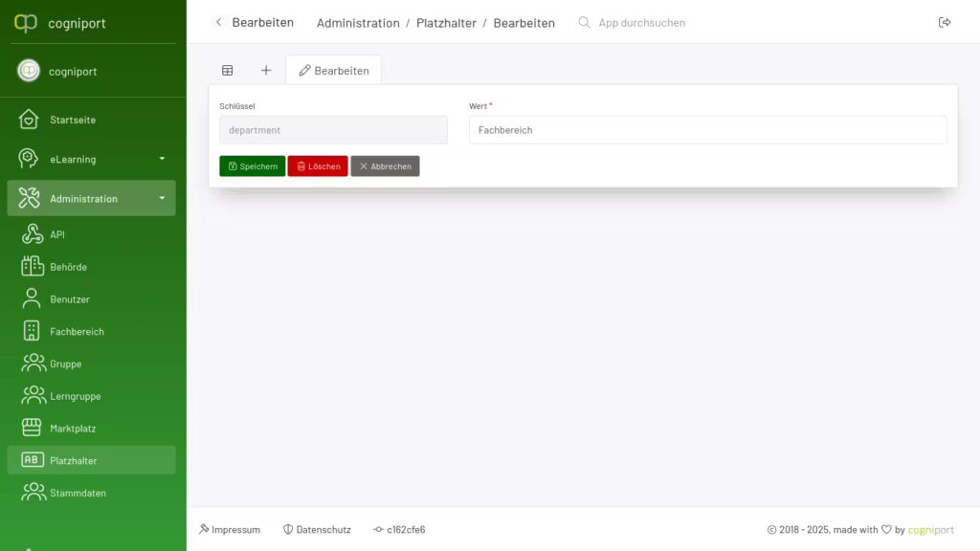Click the red Löschen button
This screenshot has height=551, width=980.
tap(318, 166)
